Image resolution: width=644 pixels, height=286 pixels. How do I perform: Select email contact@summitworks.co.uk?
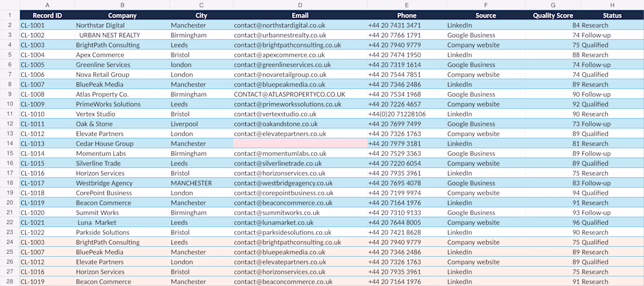click(300, 212)
